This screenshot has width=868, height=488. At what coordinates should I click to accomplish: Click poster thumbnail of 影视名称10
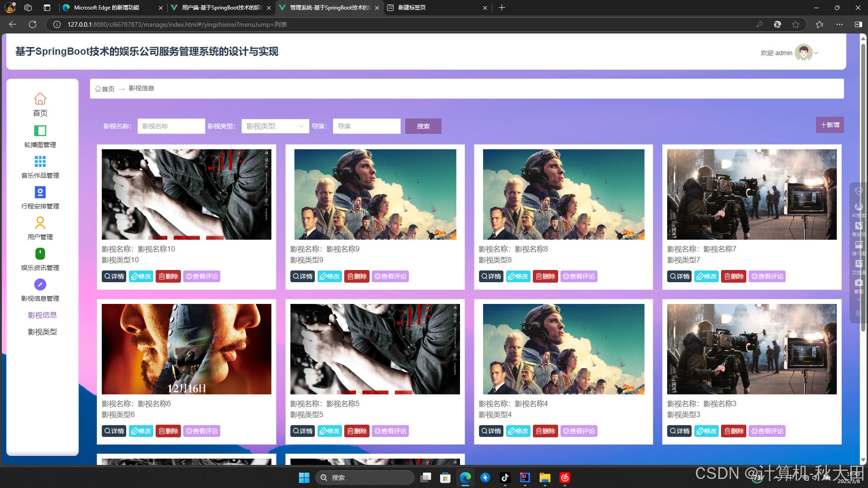pyautogui.click(x=186, y=194)
